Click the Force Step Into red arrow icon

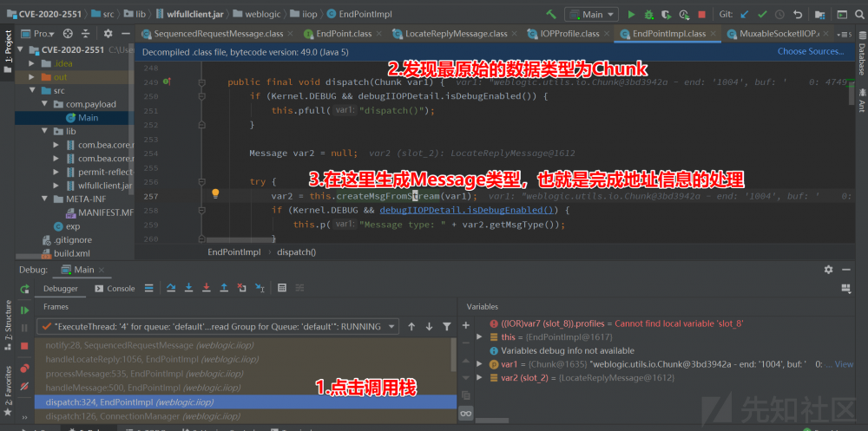coord(206,288)
